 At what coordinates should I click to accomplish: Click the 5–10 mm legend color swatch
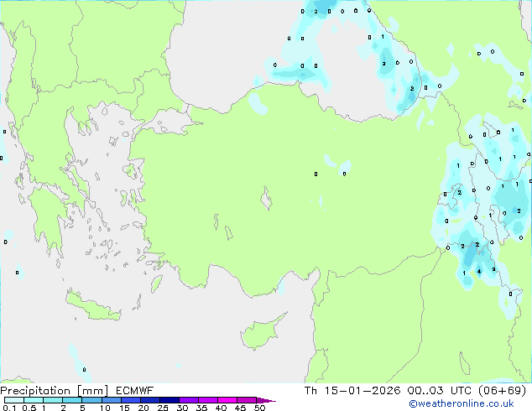pos(91,400)
